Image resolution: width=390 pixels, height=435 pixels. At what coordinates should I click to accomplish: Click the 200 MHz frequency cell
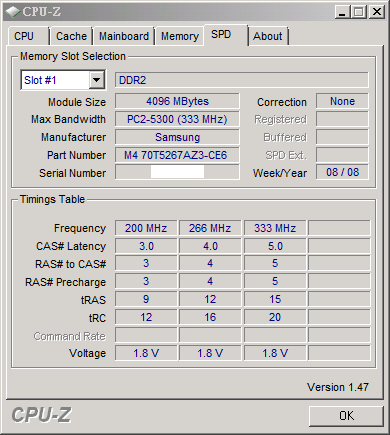coord(146,228)
